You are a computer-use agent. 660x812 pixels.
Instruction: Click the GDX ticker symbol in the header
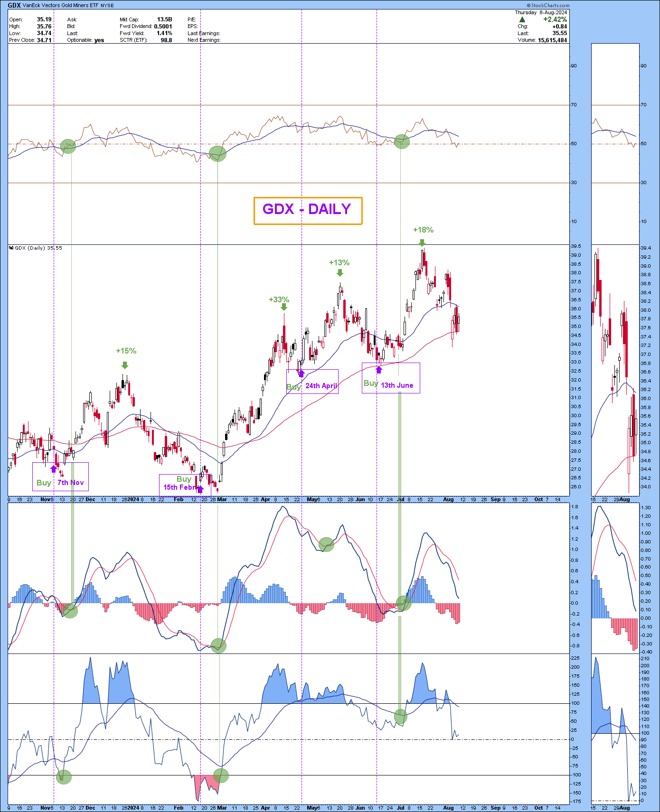tap(14, 5)
